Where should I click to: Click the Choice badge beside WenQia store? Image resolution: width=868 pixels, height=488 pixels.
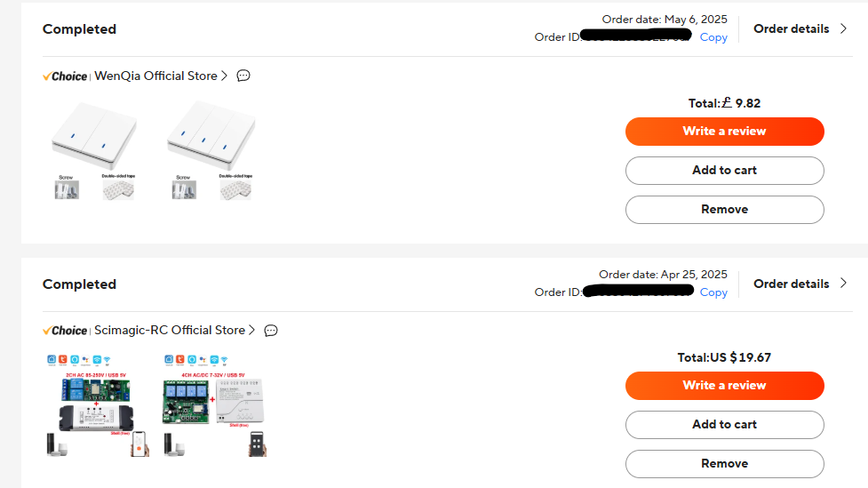[65, 76]
